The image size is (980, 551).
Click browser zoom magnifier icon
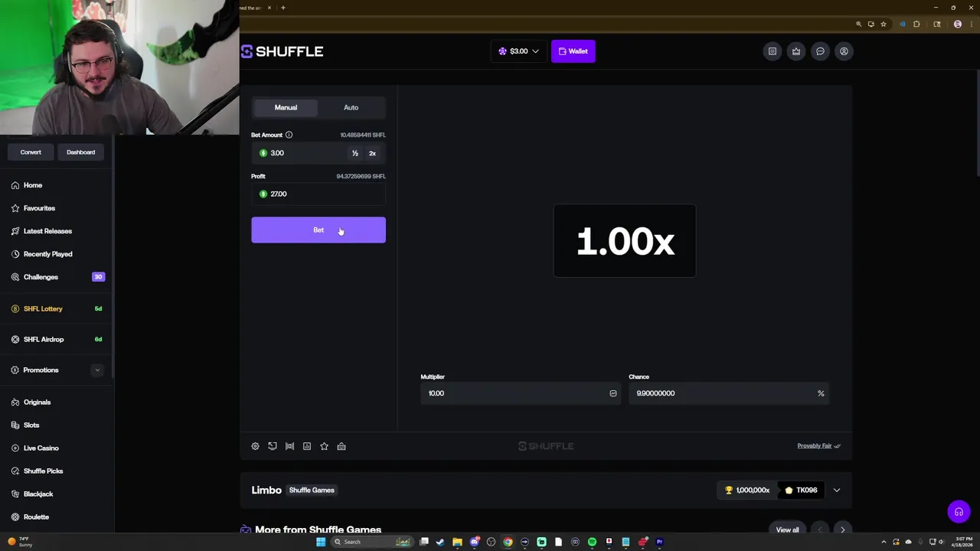858,24
